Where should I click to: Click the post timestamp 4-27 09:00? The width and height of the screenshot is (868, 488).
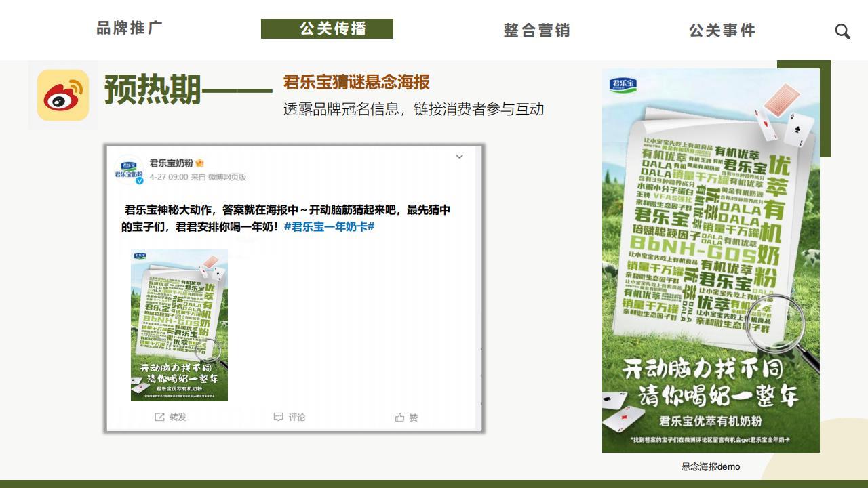click(x=169, y=177)
